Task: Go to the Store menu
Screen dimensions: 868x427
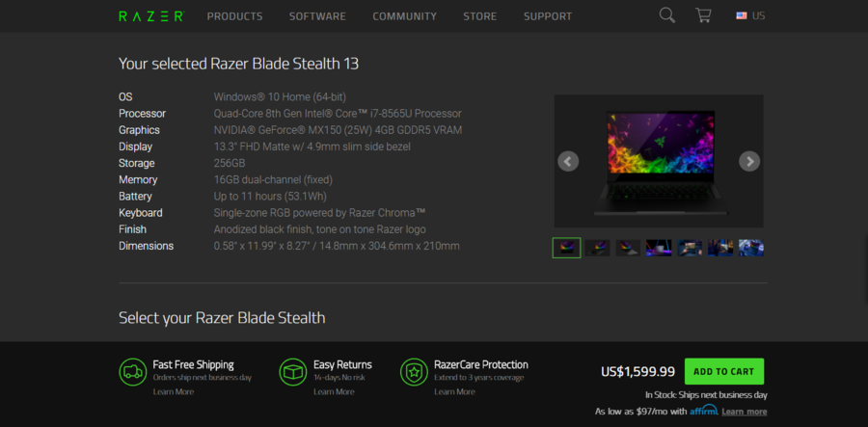Action: (x=480, y=16)
